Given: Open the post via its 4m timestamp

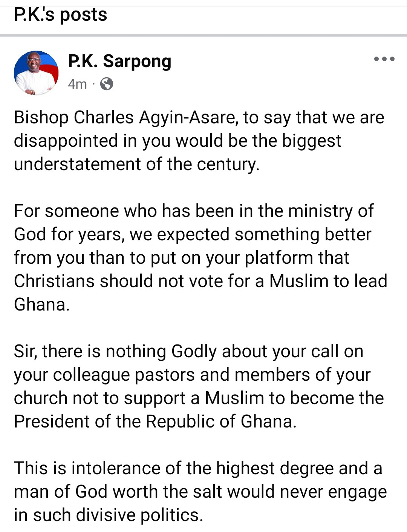Looking at the screenshot, I should (77, 84).
